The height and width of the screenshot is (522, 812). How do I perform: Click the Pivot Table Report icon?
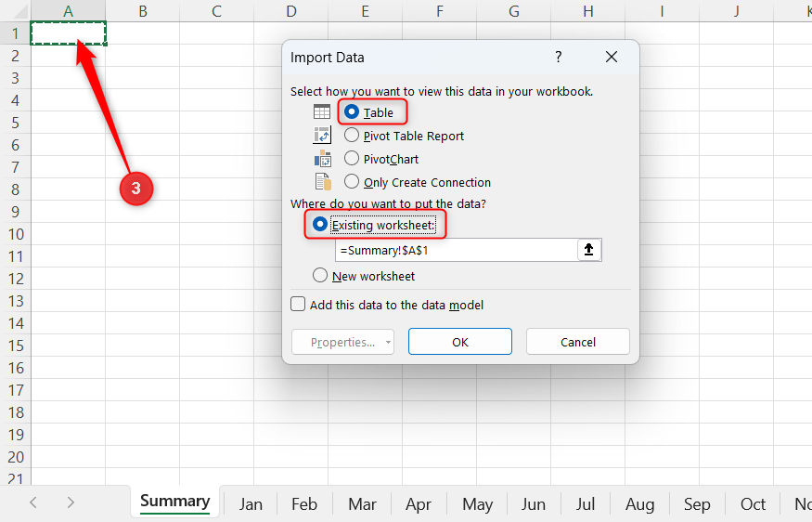point(322,136)
